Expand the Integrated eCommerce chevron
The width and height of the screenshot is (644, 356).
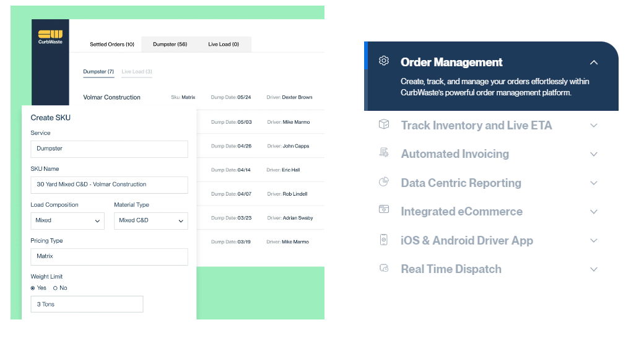593,212
